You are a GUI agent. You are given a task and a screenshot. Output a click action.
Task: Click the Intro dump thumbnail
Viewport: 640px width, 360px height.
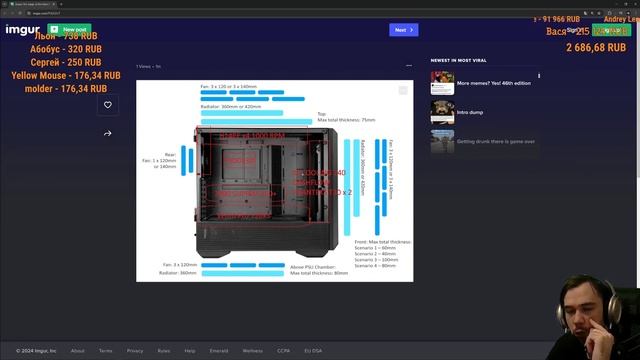442,112
